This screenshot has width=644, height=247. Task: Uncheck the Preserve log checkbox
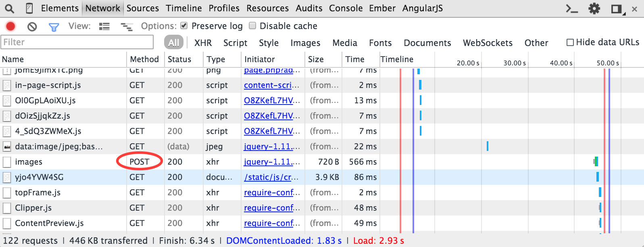[x=184, y=26]
